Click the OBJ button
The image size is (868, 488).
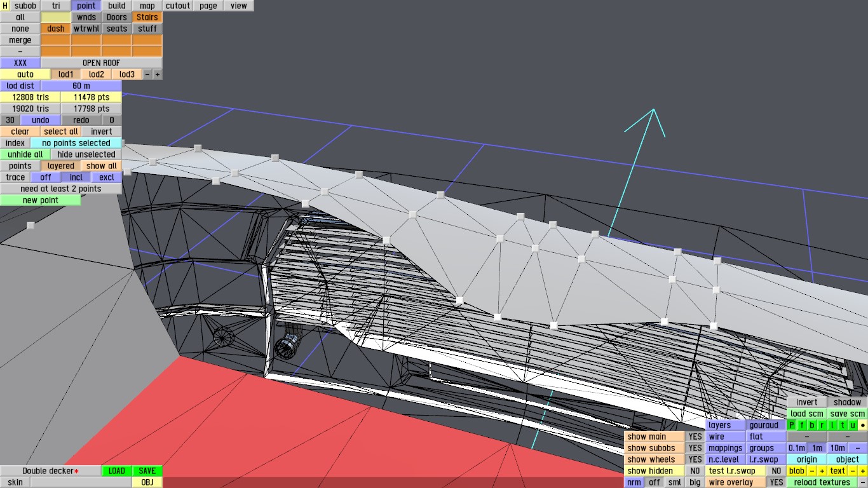(147, 482)
